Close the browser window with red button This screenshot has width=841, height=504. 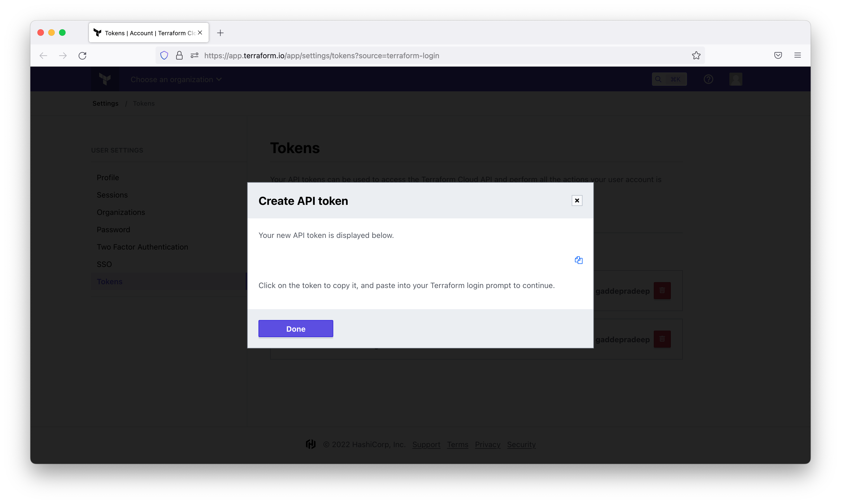coord(40,33)
